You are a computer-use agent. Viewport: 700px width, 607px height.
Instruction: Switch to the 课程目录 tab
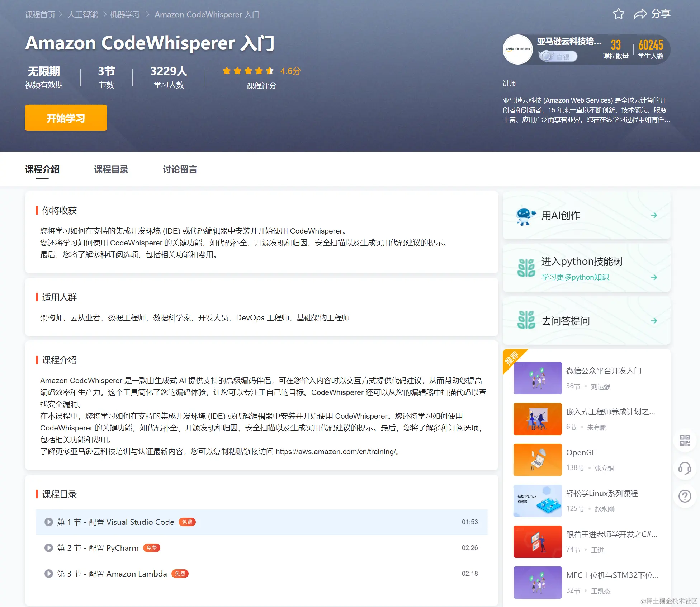111,169
